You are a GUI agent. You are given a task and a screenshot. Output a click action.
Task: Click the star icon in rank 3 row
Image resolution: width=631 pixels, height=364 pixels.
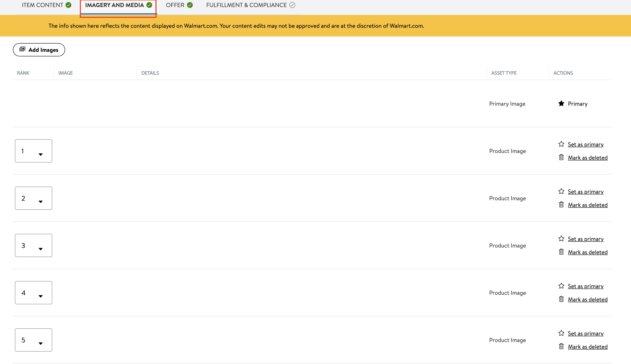[x=561, y=239]
